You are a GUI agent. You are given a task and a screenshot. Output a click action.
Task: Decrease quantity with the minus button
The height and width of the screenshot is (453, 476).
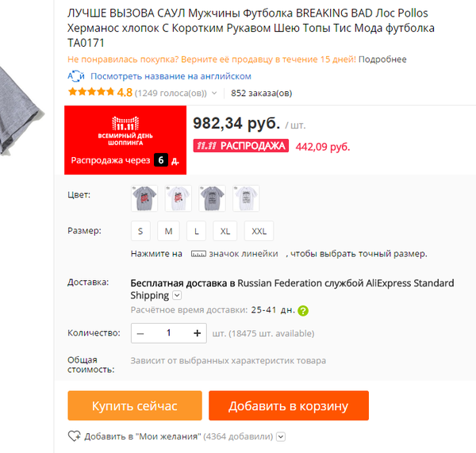[140, 333]
